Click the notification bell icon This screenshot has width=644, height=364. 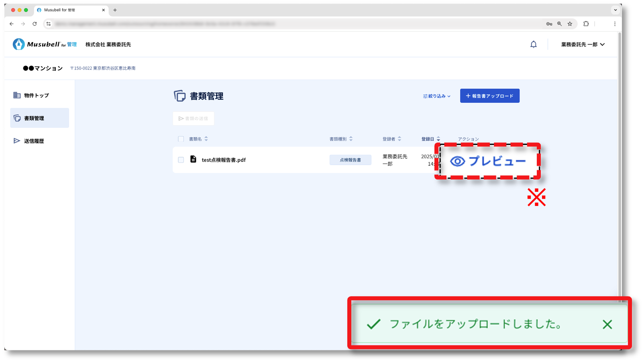533,45
